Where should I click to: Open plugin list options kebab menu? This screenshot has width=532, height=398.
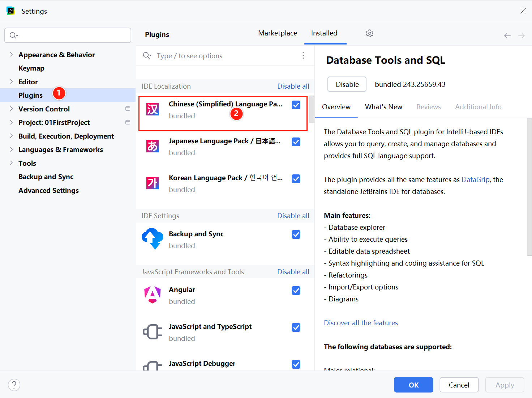[x=303, y=55]
